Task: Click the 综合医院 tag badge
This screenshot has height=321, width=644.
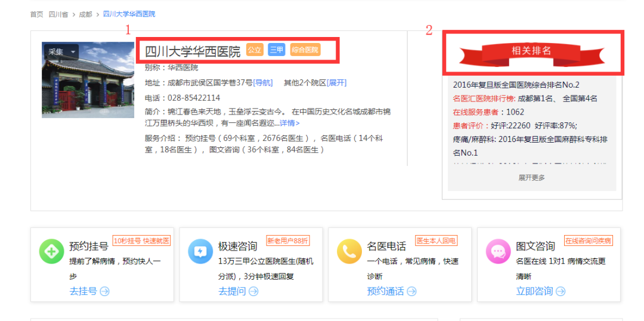Action: [305, 50]
